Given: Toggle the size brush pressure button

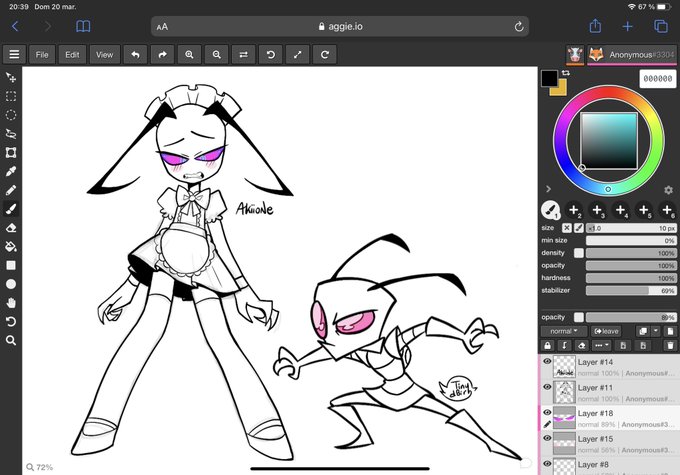Looking at the screenshot, I should 579,228.
